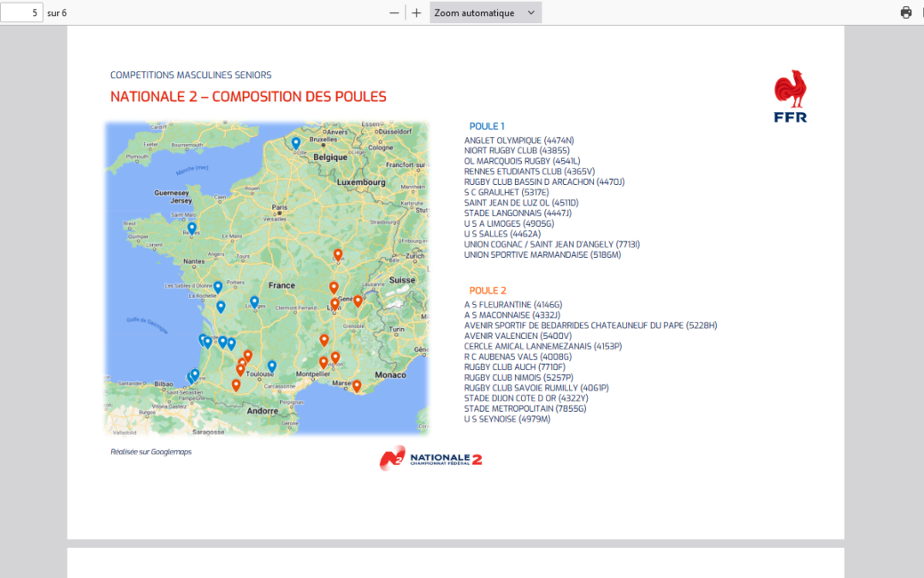Click 'STADE METROPOLITAIN (7855G)' line
The image size is (924, 578).
[x=525, y=408]
